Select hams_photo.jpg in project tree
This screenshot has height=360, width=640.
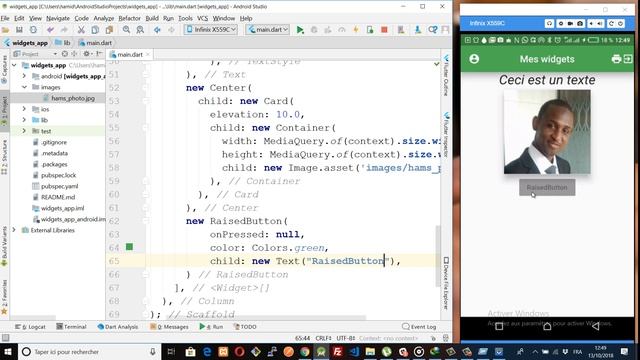73,98
